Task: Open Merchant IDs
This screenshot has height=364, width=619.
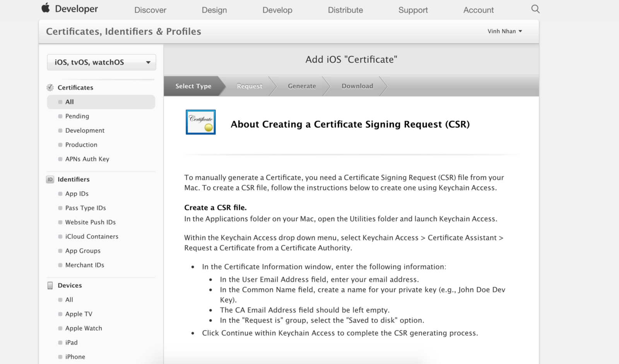Action: (85, 265)
